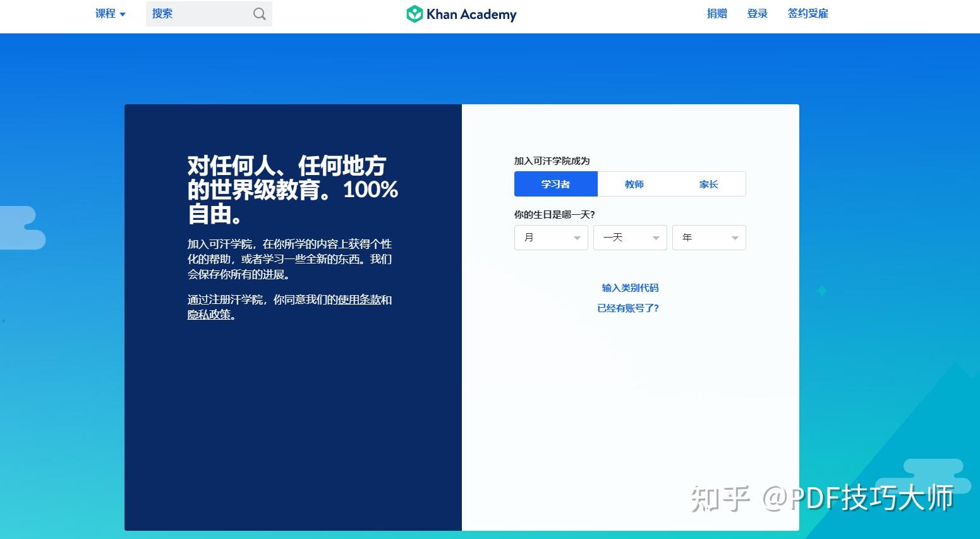Open the 课程 courses dropdown
Image resolution: width=980 pixels, height=539 pixels.
[111, 14]
